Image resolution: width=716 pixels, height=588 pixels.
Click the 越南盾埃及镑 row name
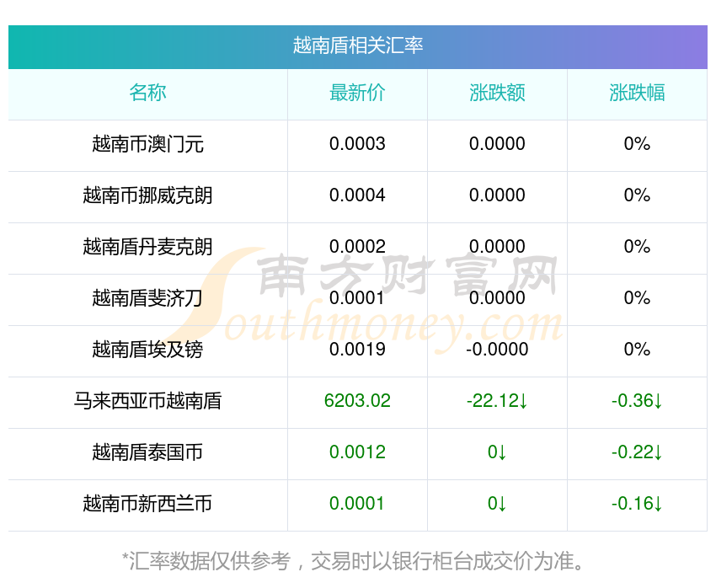pos(147,350)
